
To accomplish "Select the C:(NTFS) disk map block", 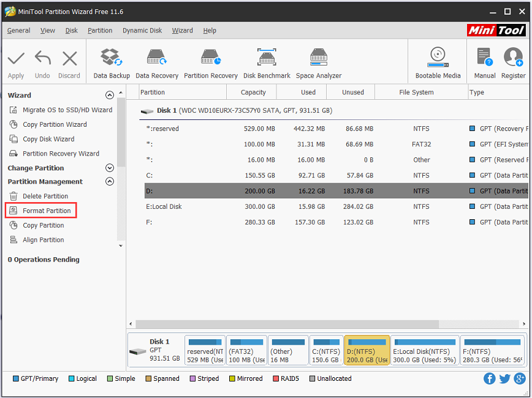I will pyautogui.click(x=326, y=350).
